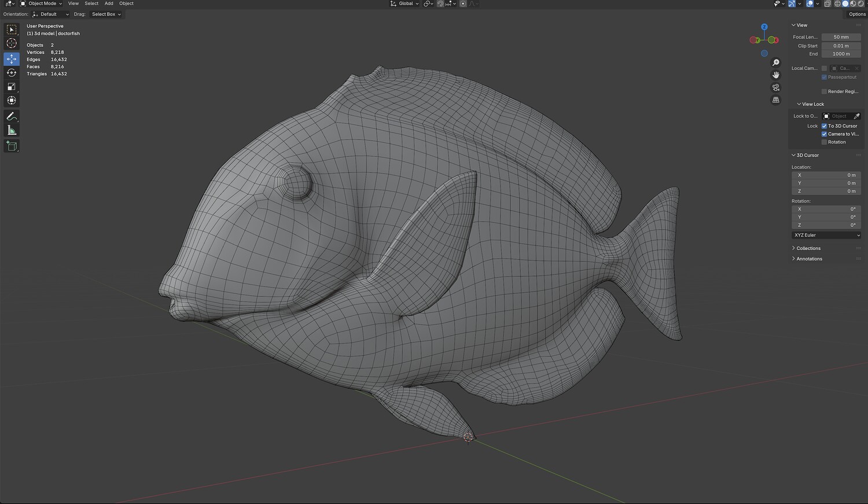Uncheck Lock To 3D Cursor

click(x=824, y=126)
